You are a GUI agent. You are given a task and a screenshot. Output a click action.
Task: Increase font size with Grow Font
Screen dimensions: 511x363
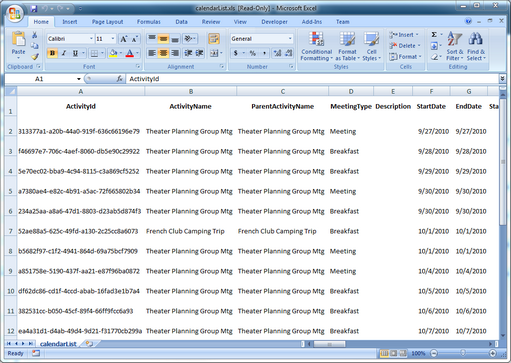coord(124,39)
